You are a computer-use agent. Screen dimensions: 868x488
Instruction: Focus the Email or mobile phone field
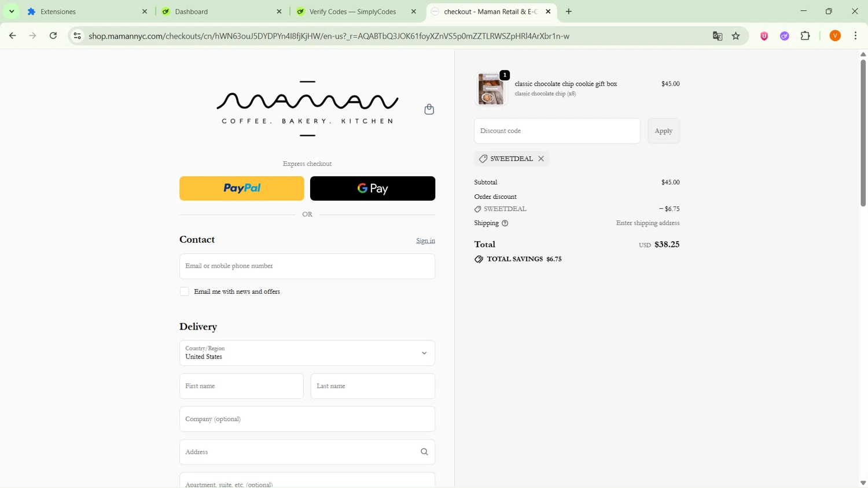307,266
